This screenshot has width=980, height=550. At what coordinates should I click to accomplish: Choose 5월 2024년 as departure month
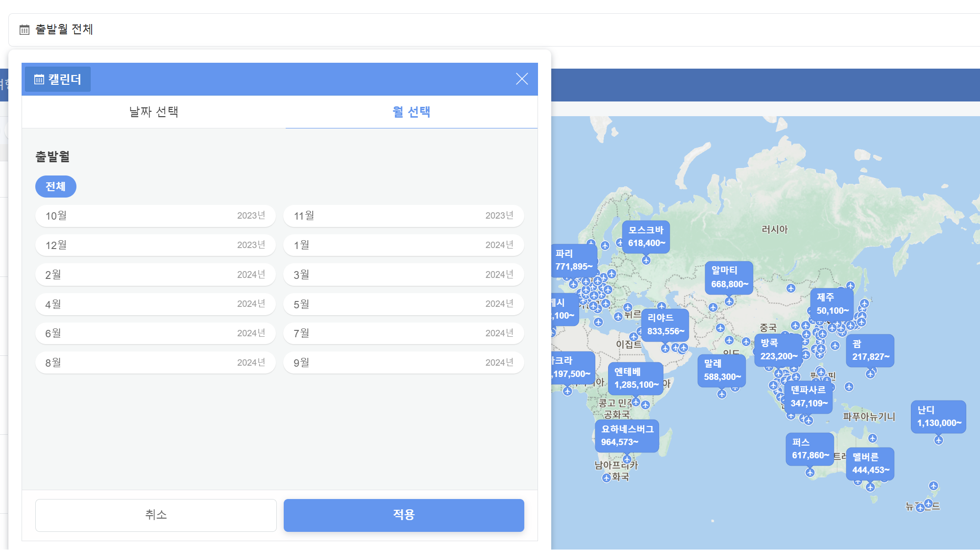click(x=403, y=304)
